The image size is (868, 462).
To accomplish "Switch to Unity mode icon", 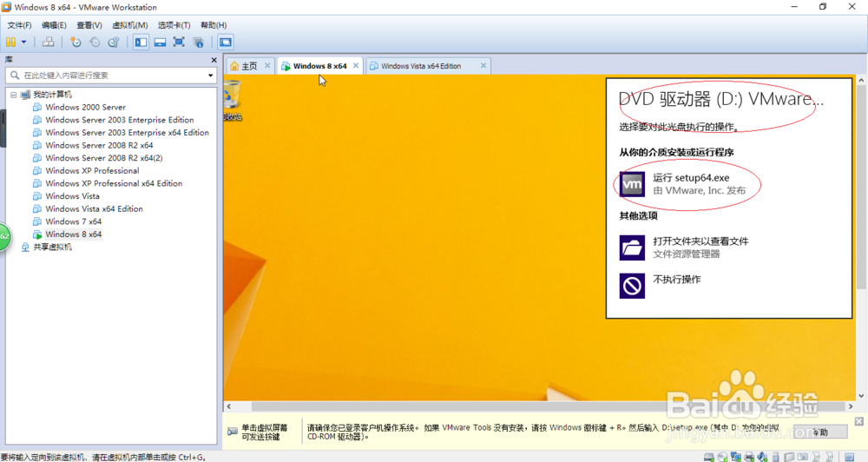I will [x=198, y=42].
